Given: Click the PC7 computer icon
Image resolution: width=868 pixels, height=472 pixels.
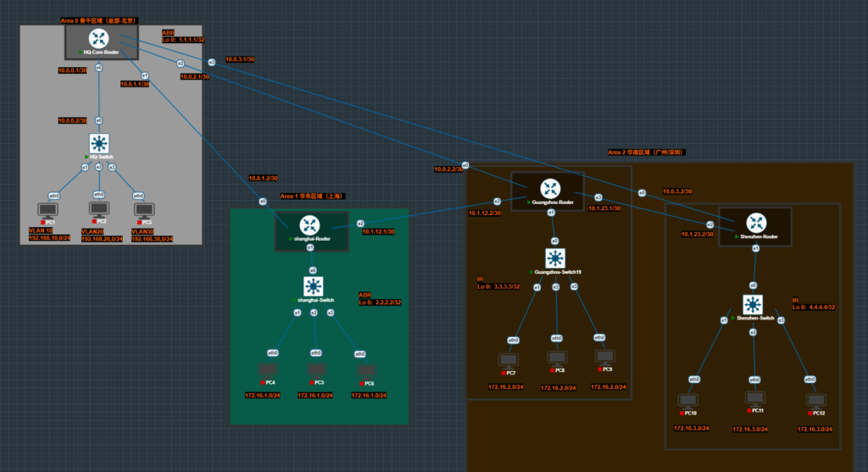Looking at the screenshot, I should click(509, 360).
